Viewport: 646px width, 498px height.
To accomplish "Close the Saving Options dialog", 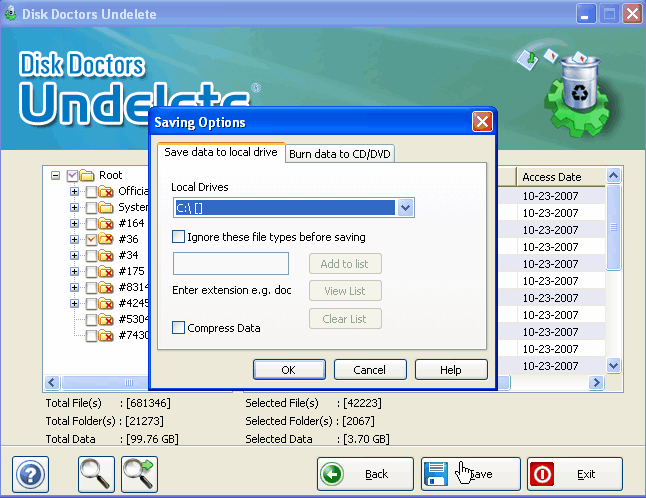I will [482, 122].
